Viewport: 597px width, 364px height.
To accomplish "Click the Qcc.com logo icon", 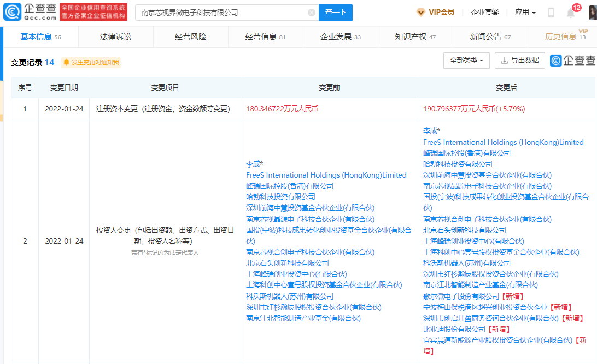I will (x=12, y=12).
